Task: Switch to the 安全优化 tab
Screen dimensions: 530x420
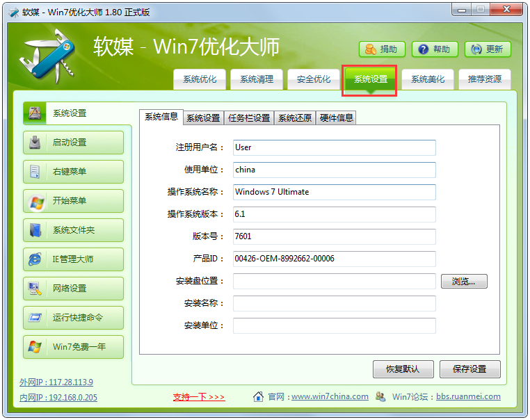Action: point(314,79)
